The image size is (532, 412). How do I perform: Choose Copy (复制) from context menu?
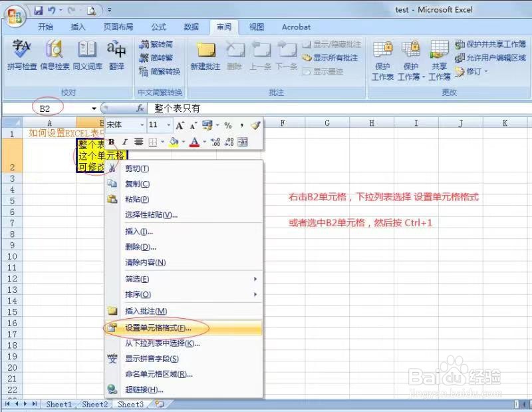pyautogui.click(x=184, y=184)
